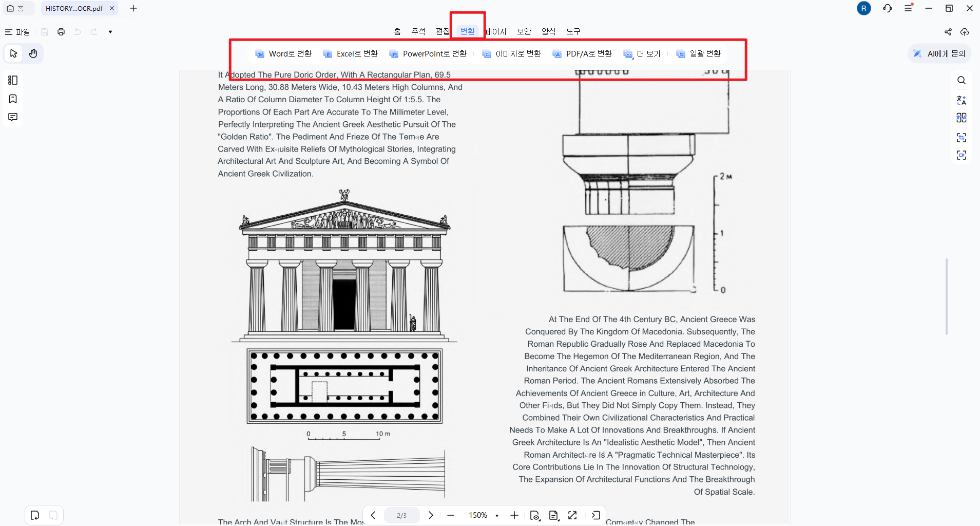Image resolution: width=980 pixels, height=526 pixels.
Task: Click Excel로 변환 button
Action: coord(351,53)
